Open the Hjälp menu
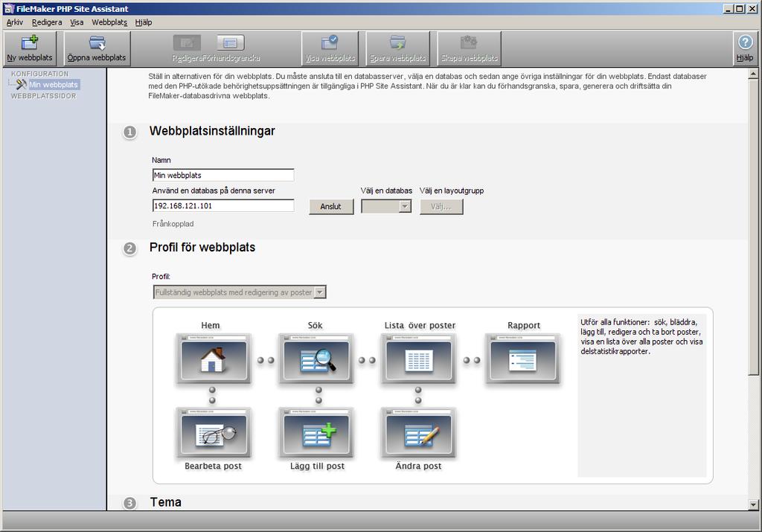 (x=144, y=22)
